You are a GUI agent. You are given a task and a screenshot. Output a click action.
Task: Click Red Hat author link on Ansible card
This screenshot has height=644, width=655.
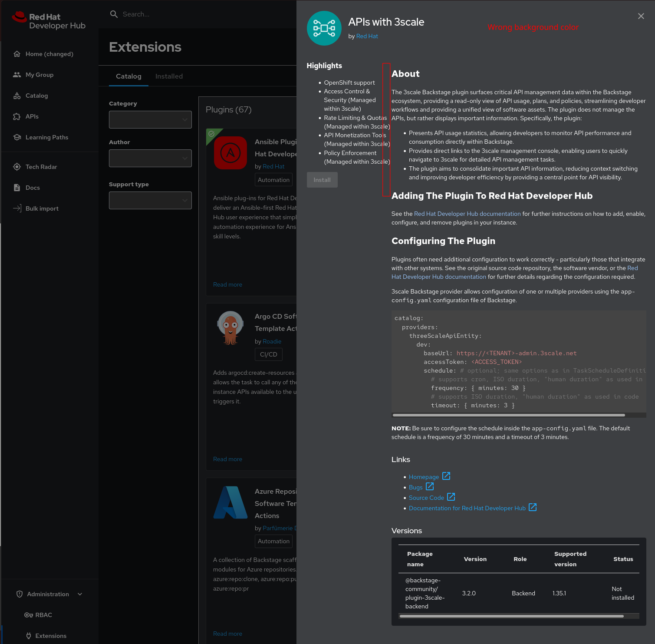273,166
